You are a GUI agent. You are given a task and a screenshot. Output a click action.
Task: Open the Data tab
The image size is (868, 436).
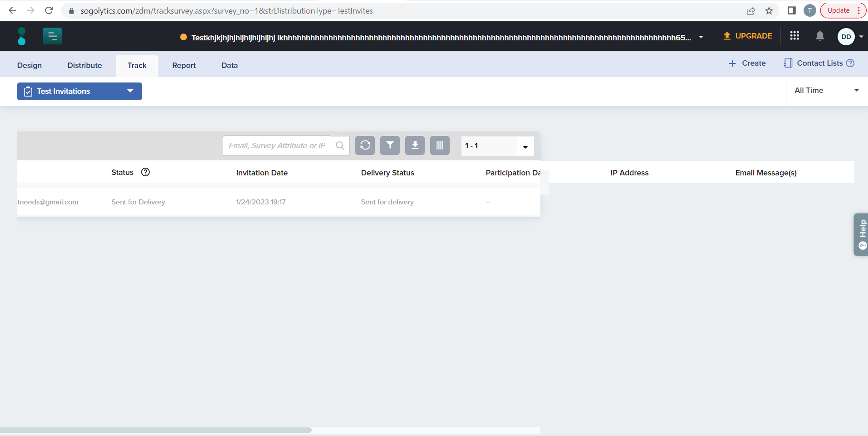pos(230,65)
